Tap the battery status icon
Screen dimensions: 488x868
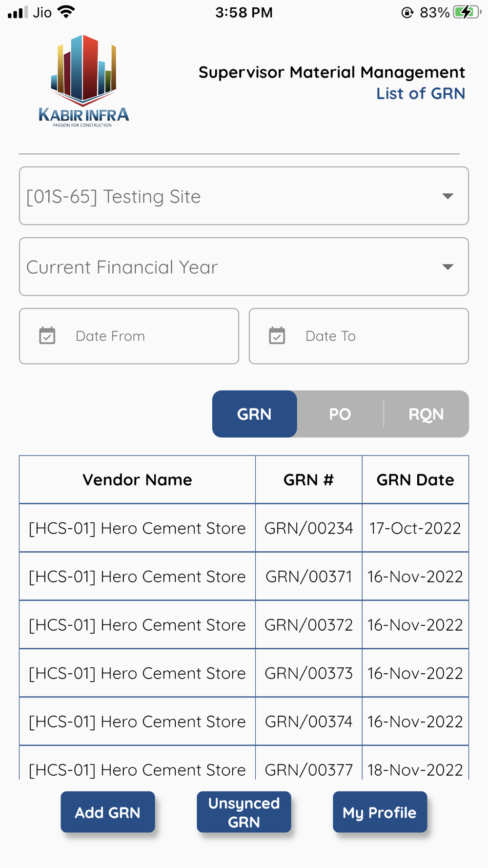467,12
